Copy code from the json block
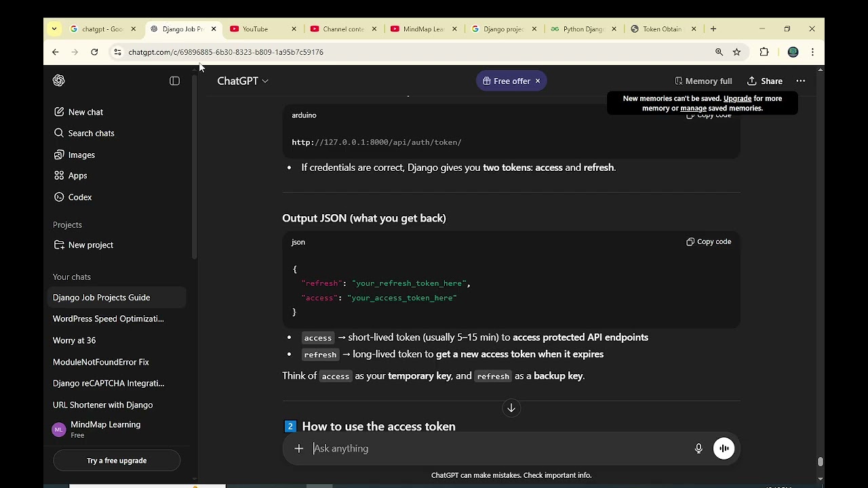 709,241
